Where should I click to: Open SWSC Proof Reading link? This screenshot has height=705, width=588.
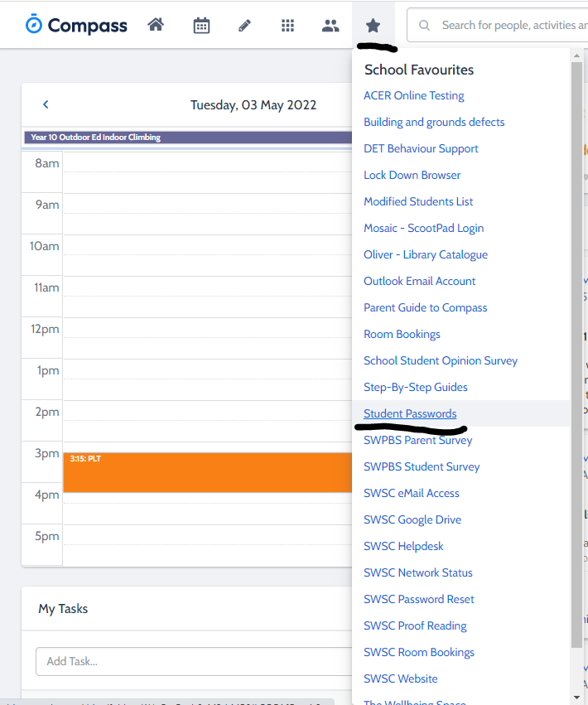[415, 626]
